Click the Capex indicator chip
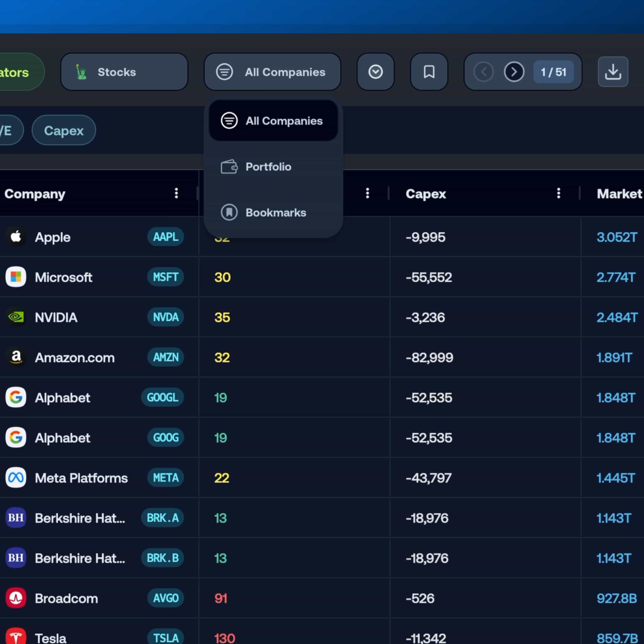Screen dimensions: 644x644 (64, 130)
